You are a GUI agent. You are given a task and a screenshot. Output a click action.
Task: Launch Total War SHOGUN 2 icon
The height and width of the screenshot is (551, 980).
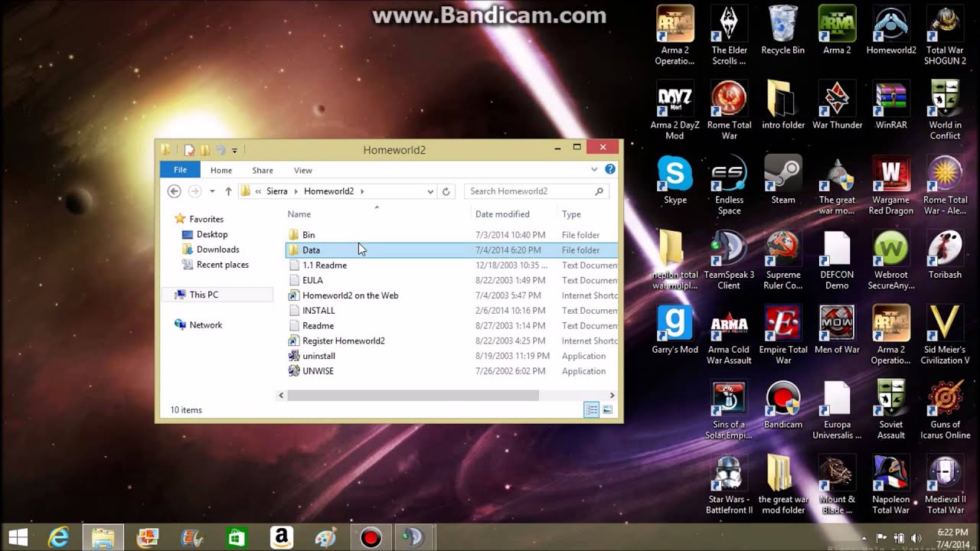tap(946, 36)
